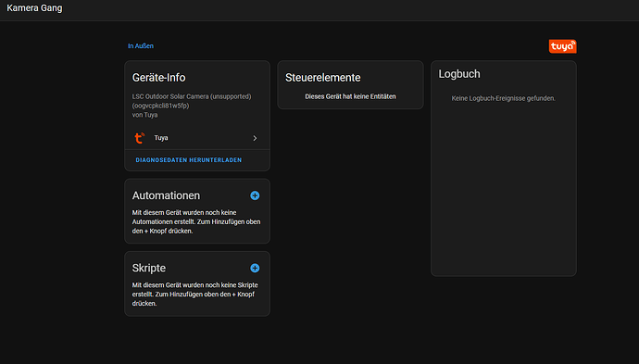Click the 'von Tuya' manufacturer text
This screenshot has width=639, height=364.
click(144, 115)
